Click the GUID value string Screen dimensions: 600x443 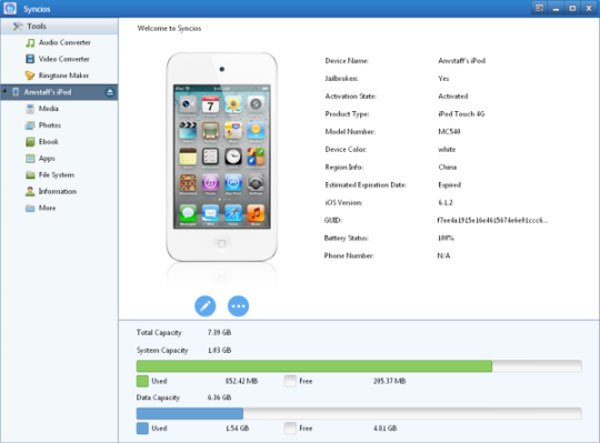tap(492, 220)
